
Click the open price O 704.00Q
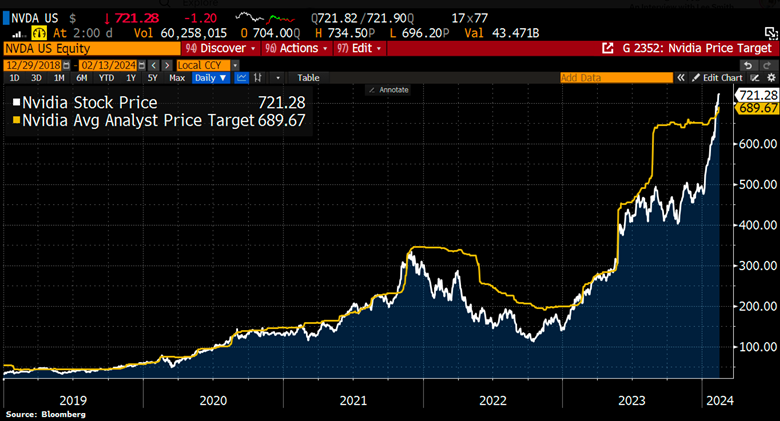point(271,33)
